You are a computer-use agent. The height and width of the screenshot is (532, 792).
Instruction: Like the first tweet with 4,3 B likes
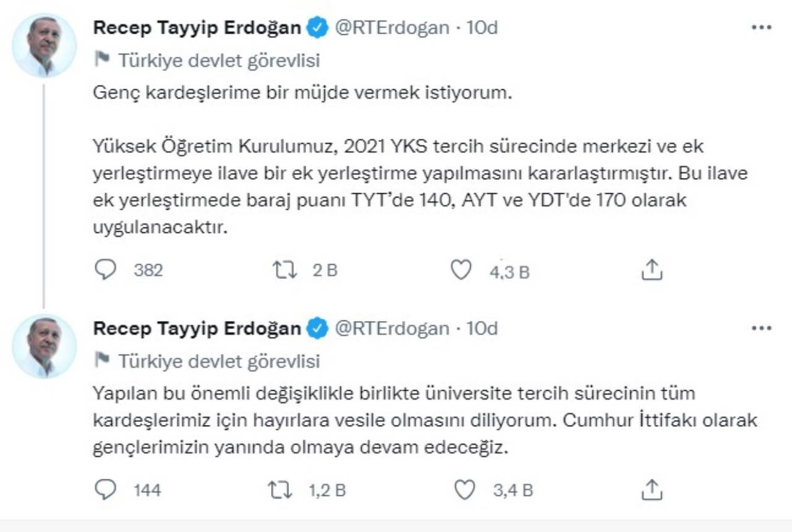click(460, 270)
